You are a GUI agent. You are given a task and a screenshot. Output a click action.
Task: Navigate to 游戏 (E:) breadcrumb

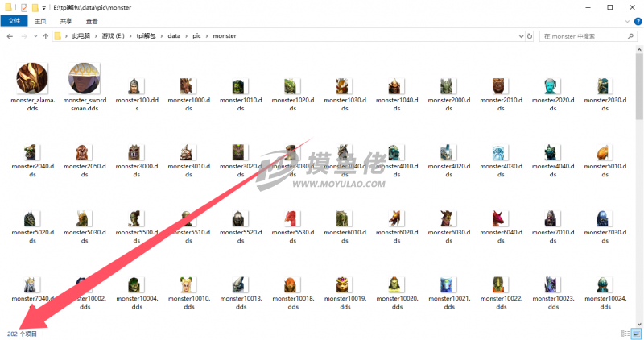[113, 36]
